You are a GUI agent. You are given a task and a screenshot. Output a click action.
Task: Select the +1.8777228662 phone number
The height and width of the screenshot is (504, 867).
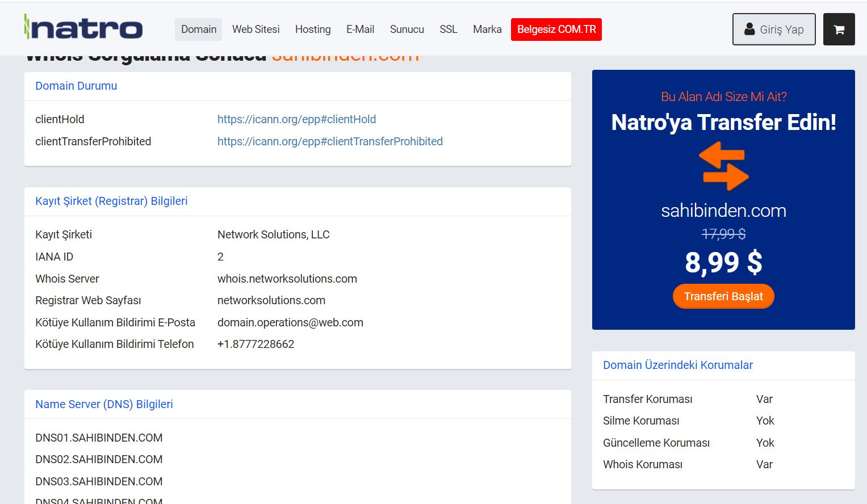(x=256, y=344)
